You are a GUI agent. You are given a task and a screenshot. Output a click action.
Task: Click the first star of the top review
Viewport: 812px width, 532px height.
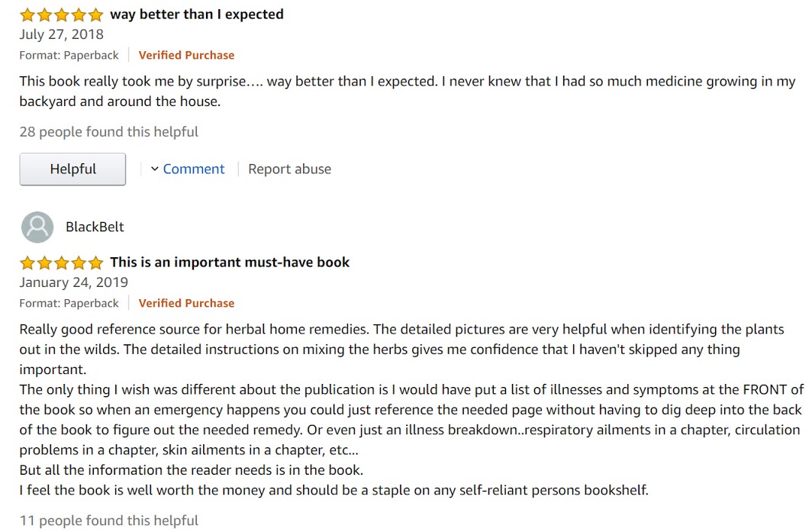pyautogui.click(x=27, y=15)
